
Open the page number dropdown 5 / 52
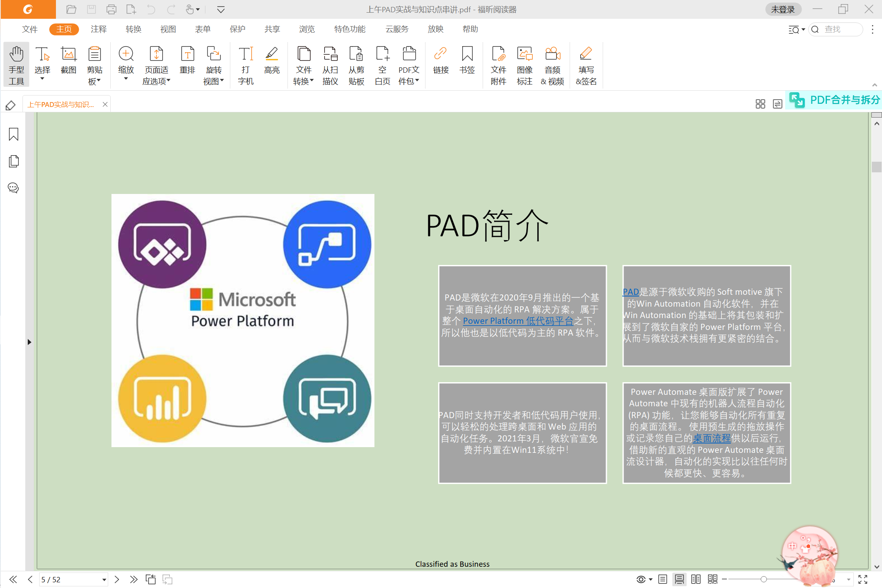104,579
